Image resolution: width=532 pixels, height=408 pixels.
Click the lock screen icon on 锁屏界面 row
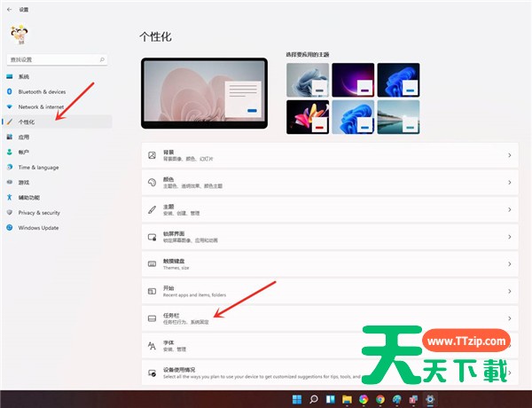pos(152,237)
